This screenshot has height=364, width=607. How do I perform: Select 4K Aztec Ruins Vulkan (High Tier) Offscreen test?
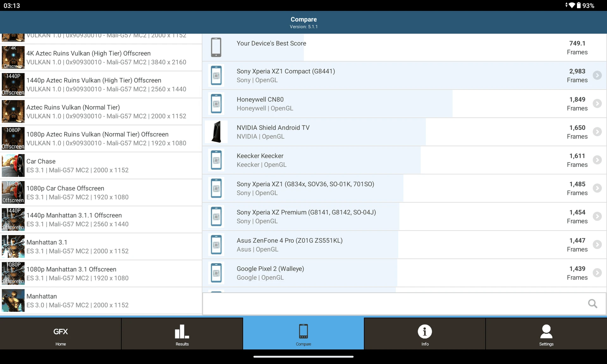pos(101,58)
